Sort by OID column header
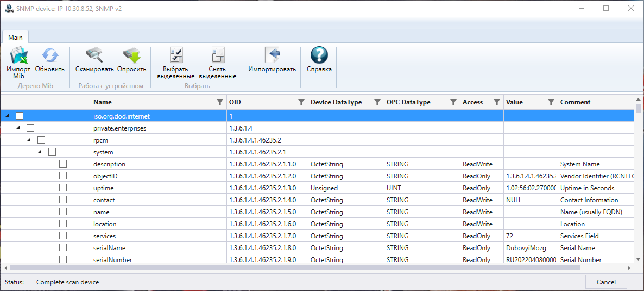 pyautogui.click(x=235, y=102)
